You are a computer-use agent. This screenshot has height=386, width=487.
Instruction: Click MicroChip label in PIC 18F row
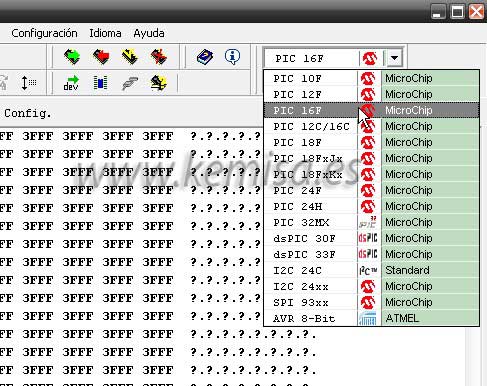(409, 142)
